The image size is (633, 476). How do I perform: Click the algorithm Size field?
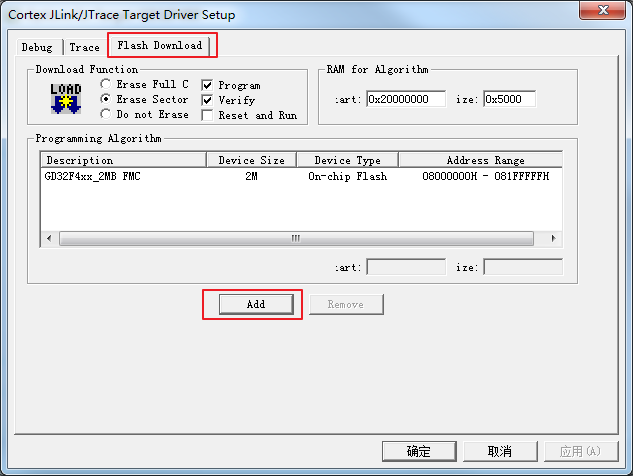pyautogui.click(x=523, y=267)
